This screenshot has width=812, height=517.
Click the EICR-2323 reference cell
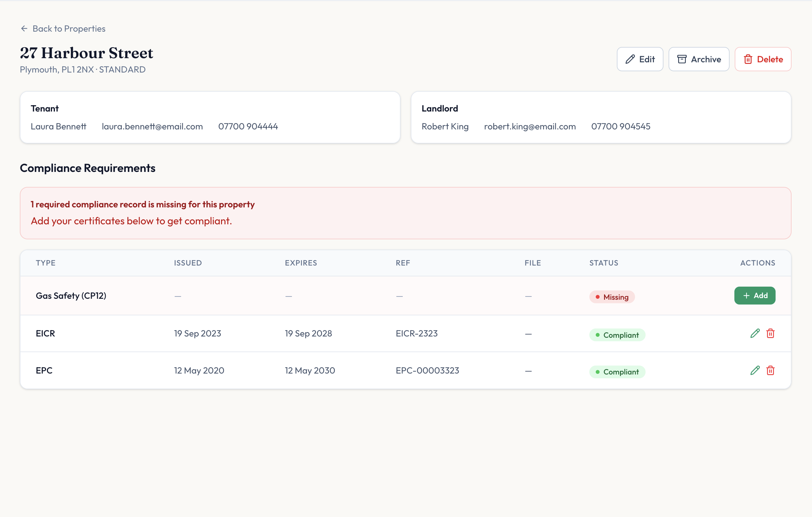pos(417,334)
